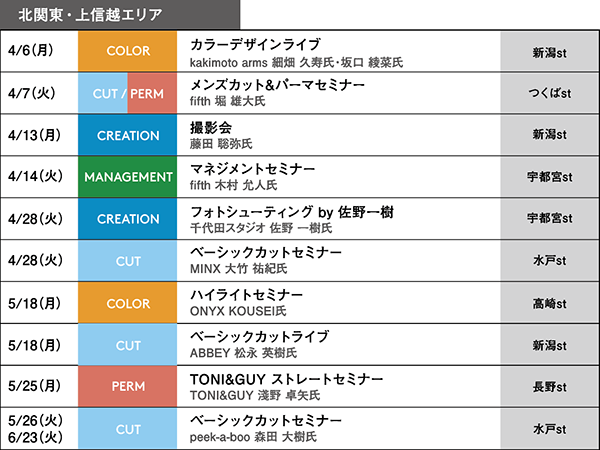Click the CUT / PERM category tag

(127, 93)
